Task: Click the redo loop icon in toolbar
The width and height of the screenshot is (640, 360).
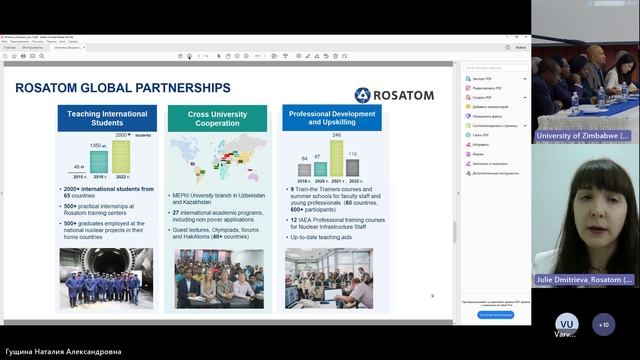Action: (345, 56)
